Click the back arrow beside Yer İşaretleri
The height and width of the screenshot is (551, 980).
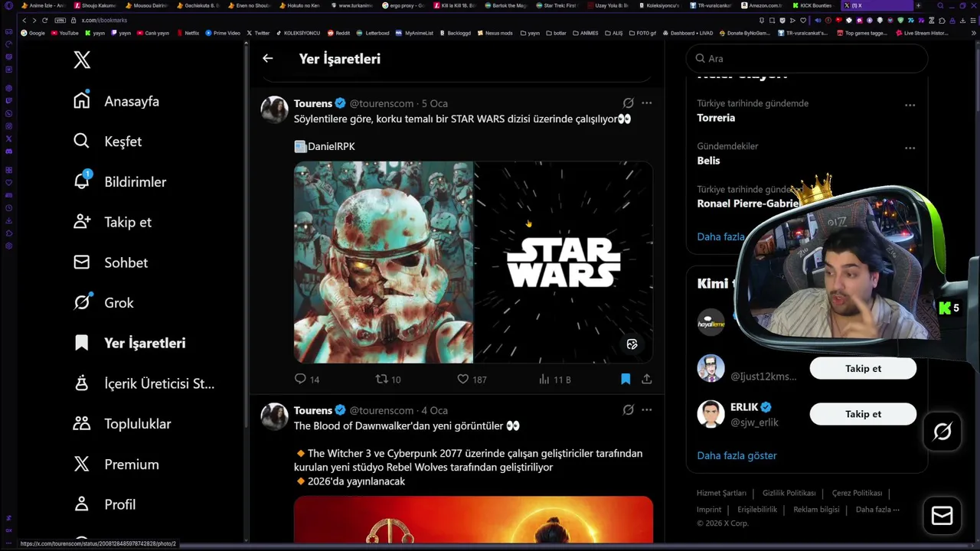[267, 58]
